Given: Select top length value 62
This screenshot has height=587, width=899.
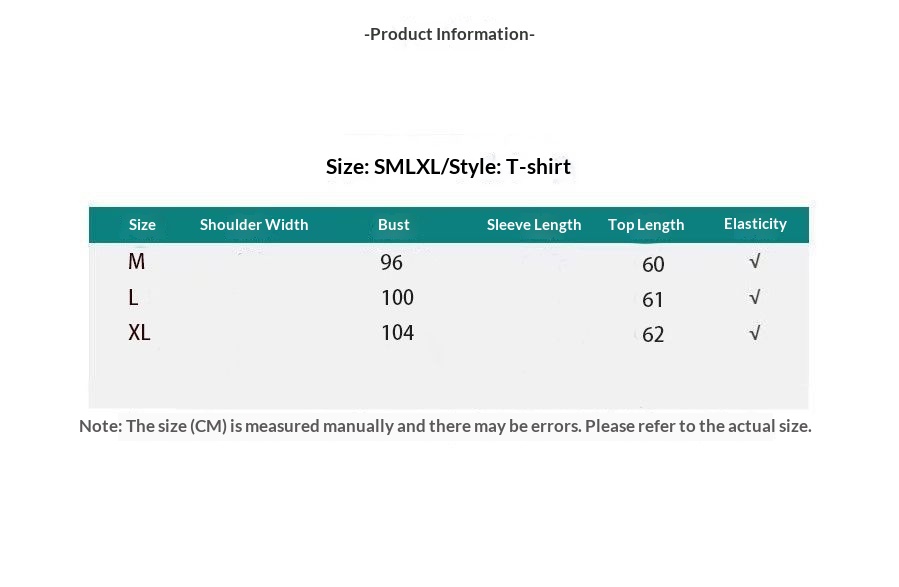Looking at the screenshot, I should click(653, 335).
